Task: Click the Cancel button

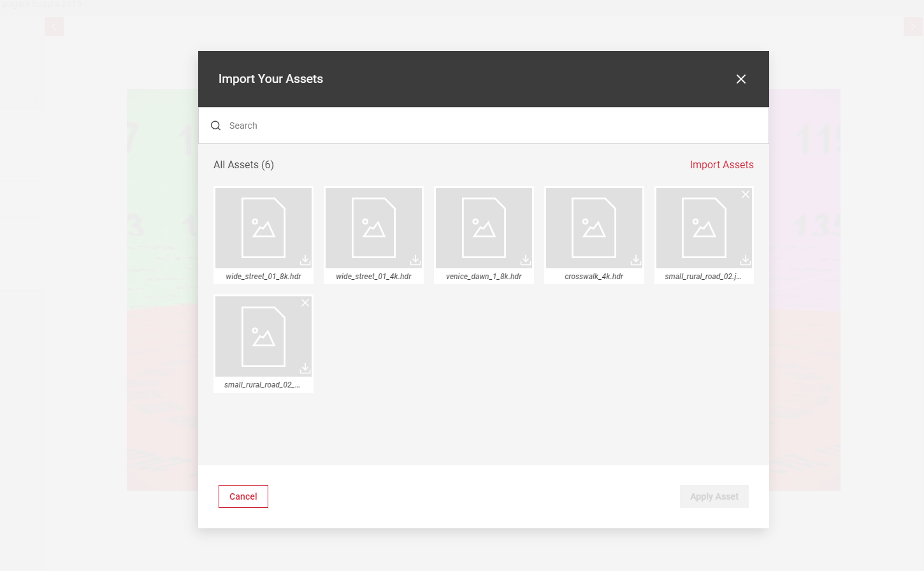Action: point(243,496)
